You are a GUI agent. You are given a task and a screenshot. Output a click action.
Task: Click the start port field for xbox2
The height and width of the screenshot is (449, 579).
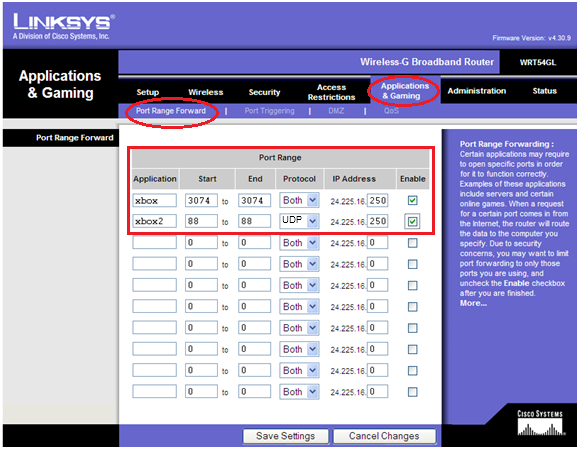click(x=201, y=221)
